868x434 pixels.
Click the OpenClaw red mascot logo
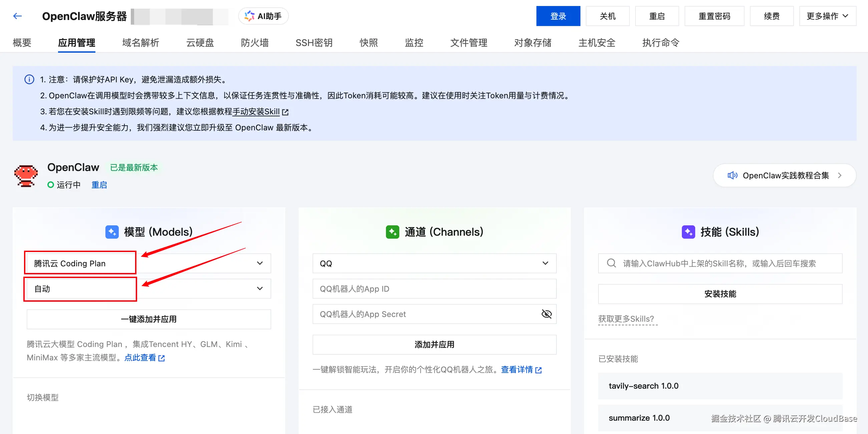26,175
